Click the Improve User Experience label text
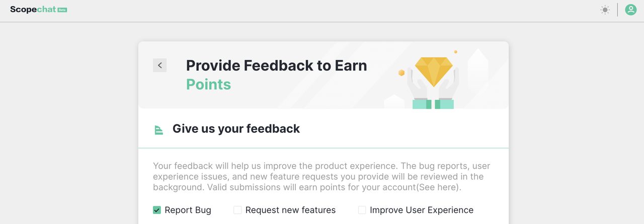 coord(421,210)
